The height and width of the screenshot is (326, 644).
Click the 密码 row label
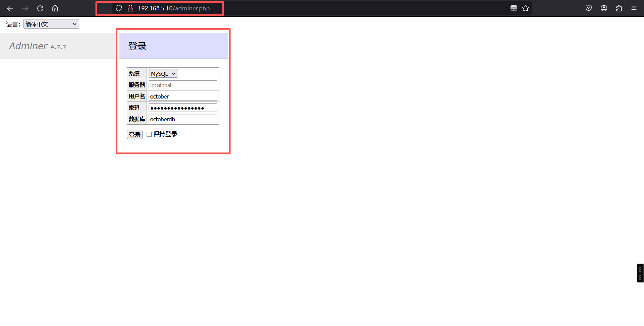tap(134, 108)
